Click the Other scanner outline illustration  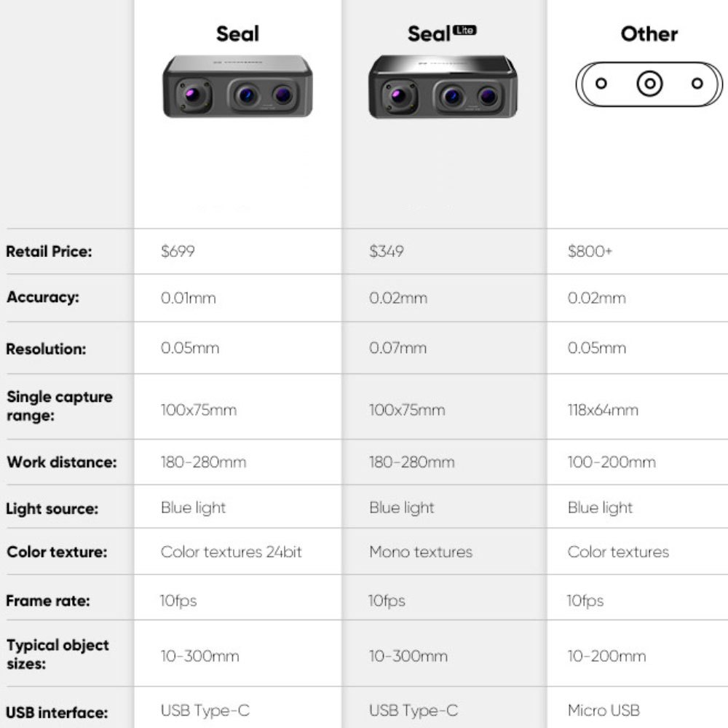649,84
